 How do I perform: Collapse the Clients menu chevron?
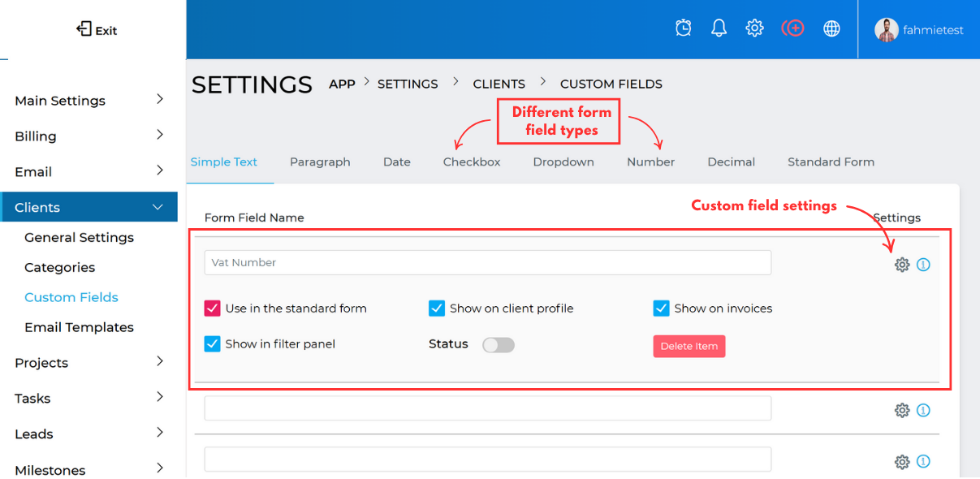158,207
